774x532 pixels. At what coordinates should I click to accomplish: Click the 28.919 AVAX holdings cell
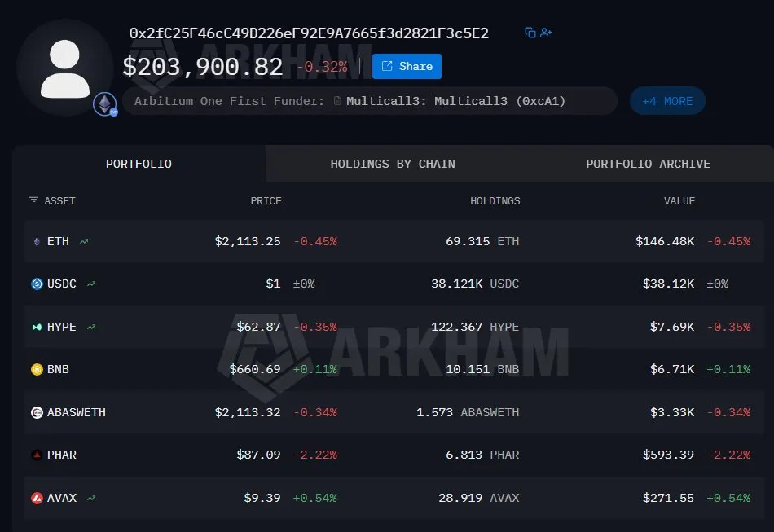click(x=479, y=498)
